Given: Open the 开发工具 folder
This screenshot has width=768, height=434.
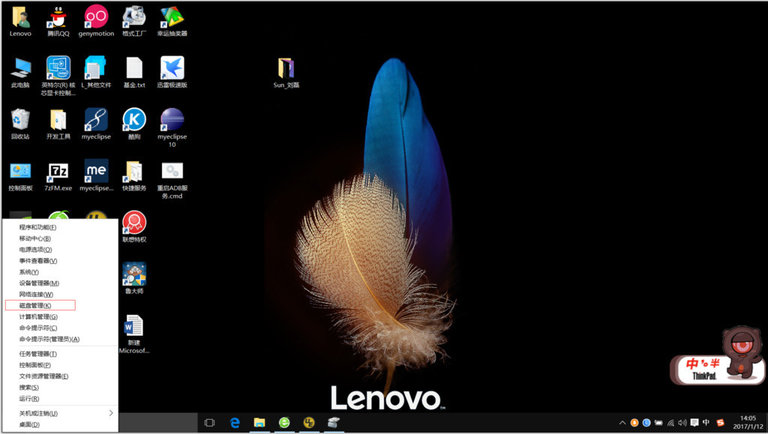Looking at the screenshot, I should [x=58, y=124].
